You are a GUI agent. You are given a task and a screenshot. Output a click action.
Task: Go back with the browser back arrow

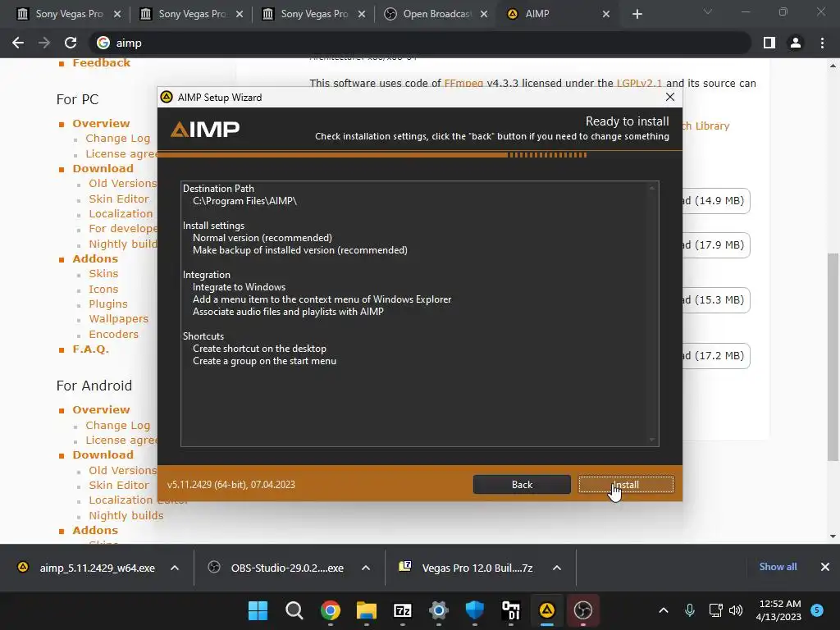pyautogui.click(x=18, y=43)
